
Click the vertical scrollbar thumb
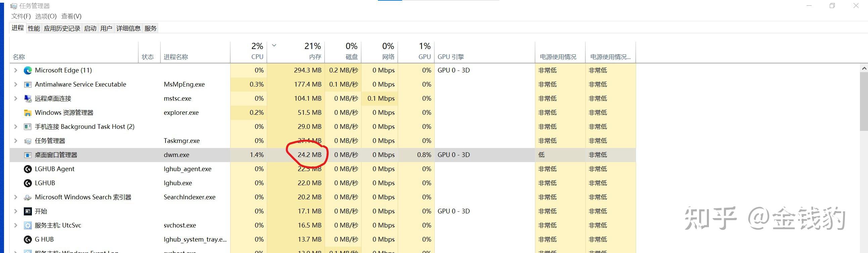[x=864, y=101]
